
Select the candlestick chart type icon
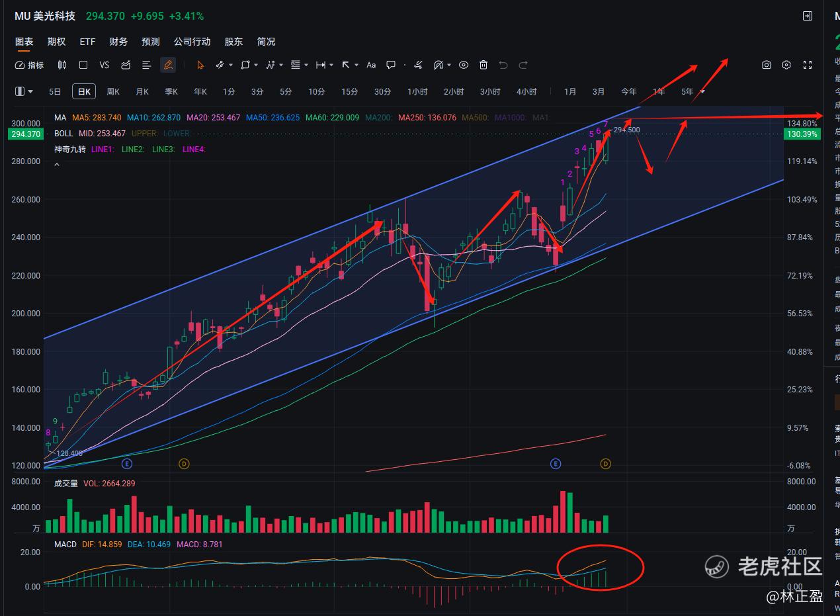pyautogui.click(x=62, y=65)
